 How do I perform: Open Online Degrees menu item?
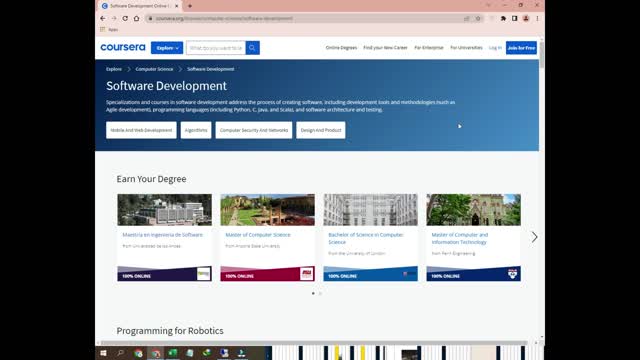[x=341, y=48]
